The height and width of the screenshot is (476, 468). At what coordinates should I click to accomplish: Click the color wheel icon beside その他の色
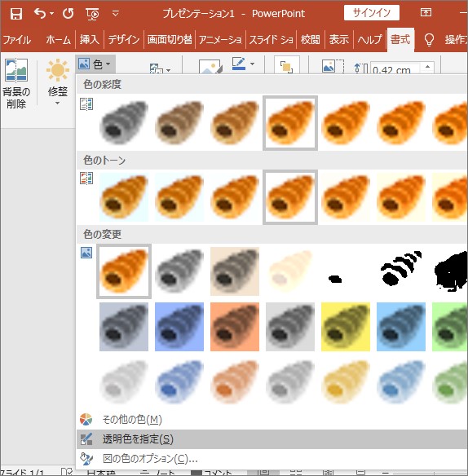pos(86,419)
